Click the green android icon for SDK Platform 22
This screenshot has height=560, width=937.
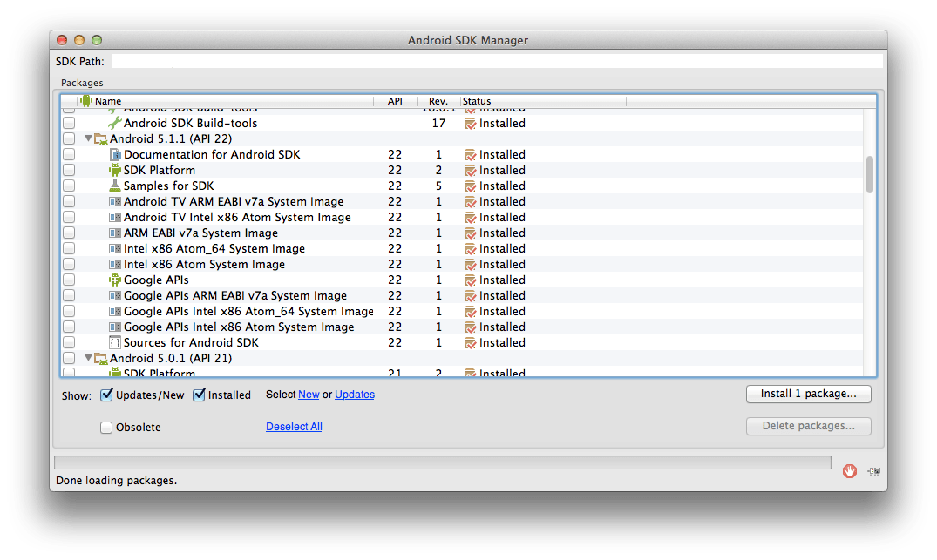click(x=115, y=170)
